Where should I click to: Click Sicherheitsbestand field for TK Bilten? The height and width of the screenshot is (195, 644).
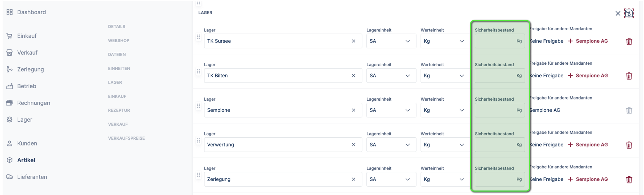495,76
